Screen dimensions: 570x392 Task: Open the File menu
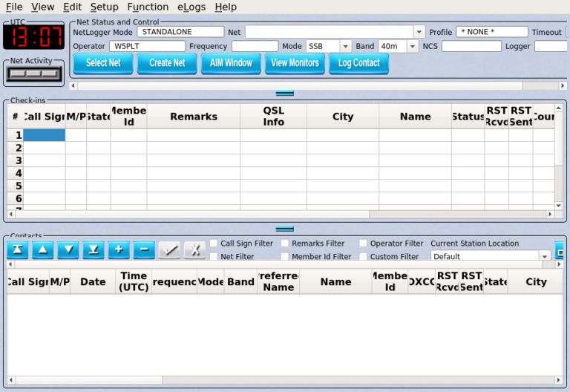pos(14,7)
